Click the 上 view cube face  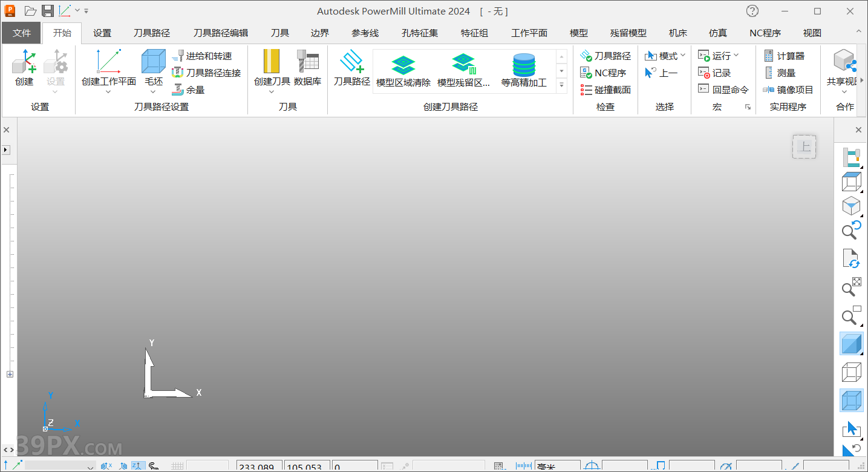[x=804, y=147]
